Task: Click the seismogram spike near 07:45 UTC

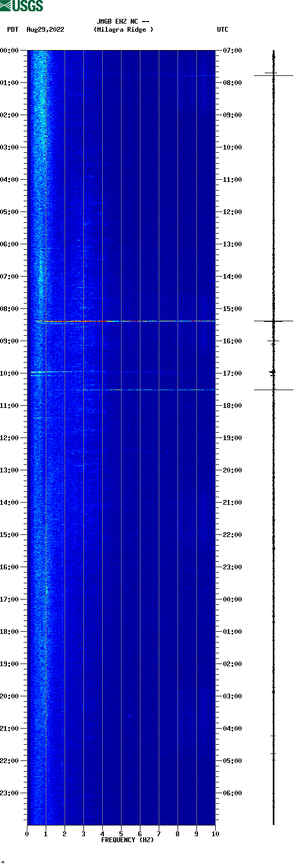Action: [273, 75]
